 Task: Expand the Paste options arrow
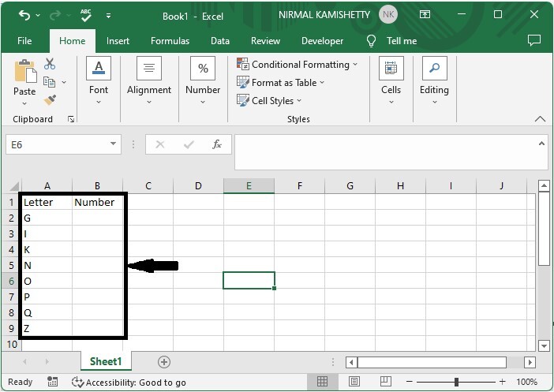coord(24,103)
